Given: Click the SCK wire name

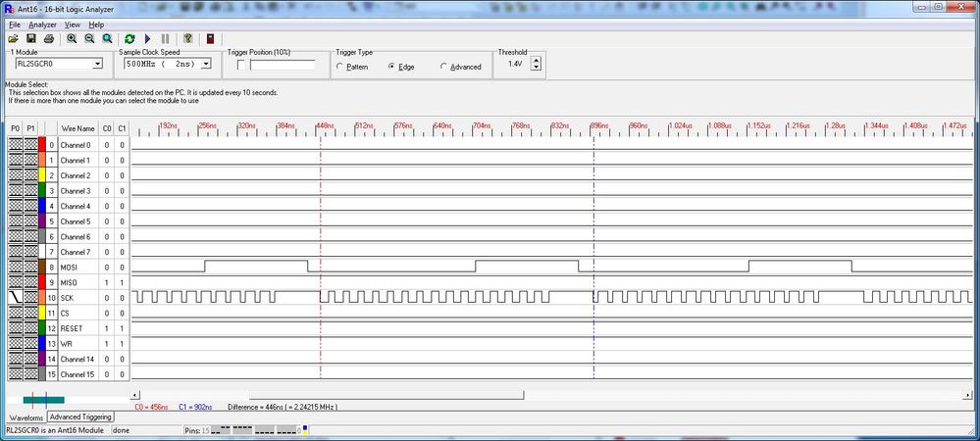Looking at the screenshot, I should [x=67, y=298].
